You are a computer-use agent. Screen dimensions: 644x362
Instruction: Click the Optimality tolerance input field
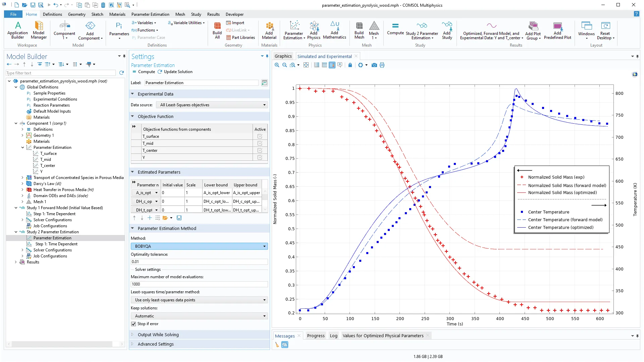click(199, 262)
